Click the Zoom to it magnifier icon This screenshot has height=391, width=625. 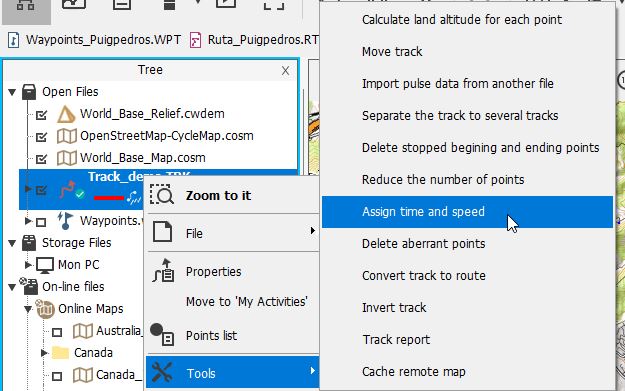161,195
